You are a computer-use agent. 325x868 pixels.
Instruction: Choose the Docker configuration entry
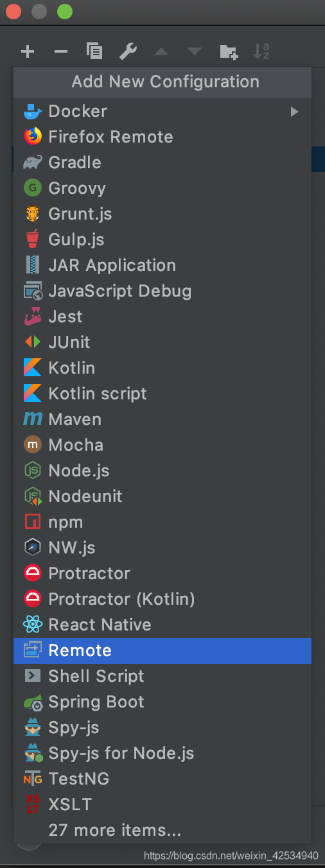click(x=162, y=111)
